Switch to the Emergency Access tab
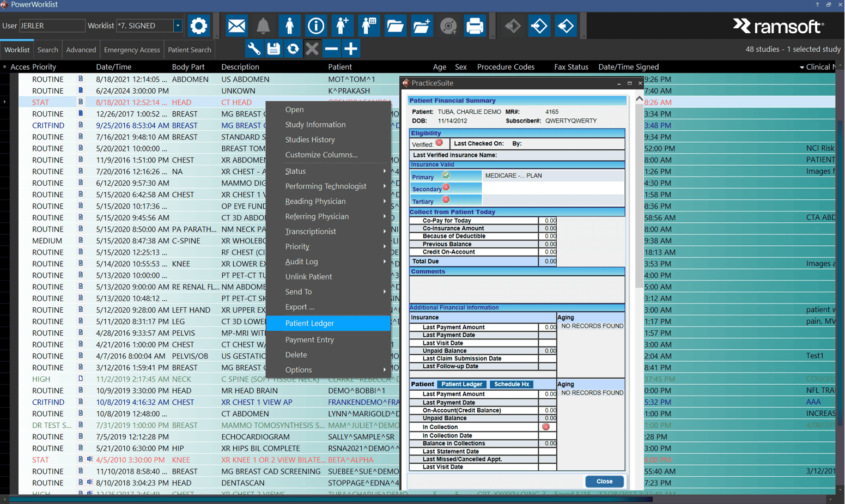The width and height of the screenshot is (845, 504). (x=132, y=49)
